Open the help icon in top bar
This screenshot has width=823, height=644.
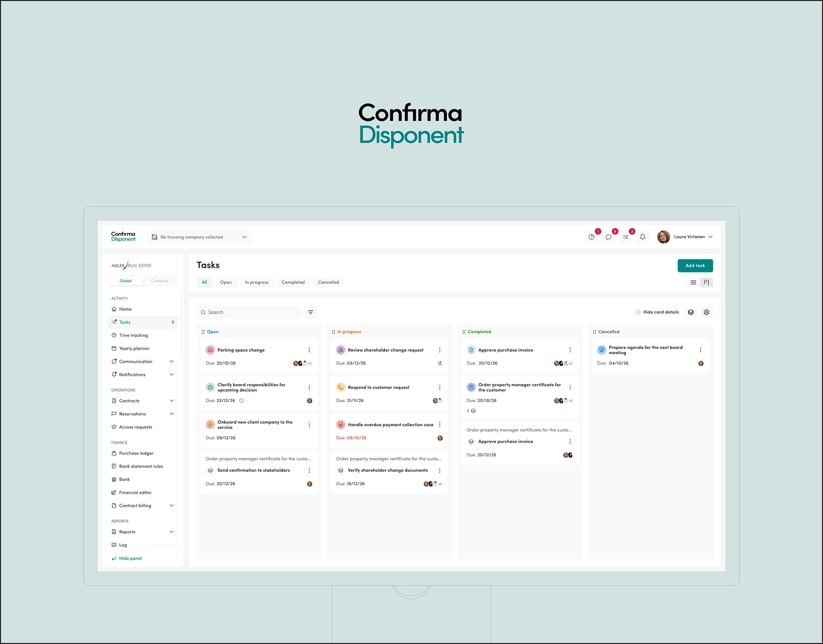point(591,237)
